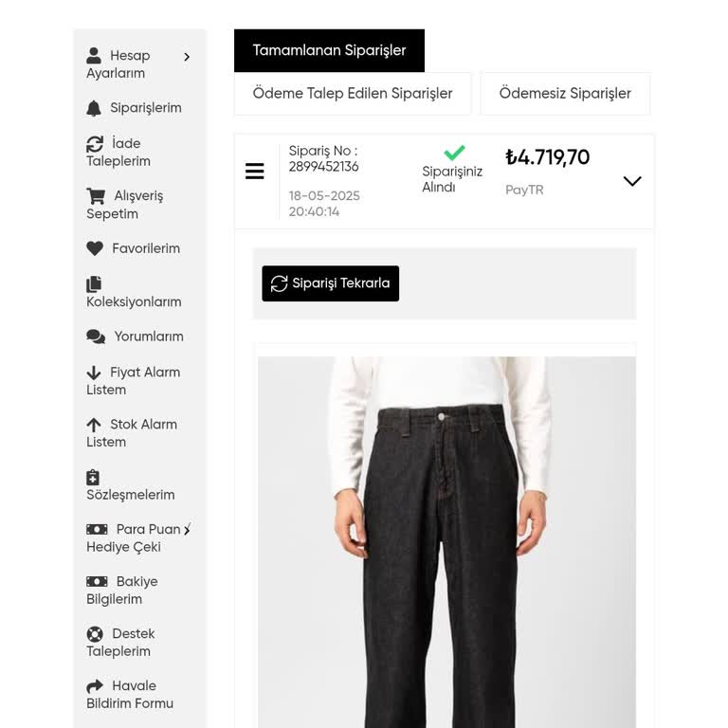Click the shopping cart icon

point(96,196)
